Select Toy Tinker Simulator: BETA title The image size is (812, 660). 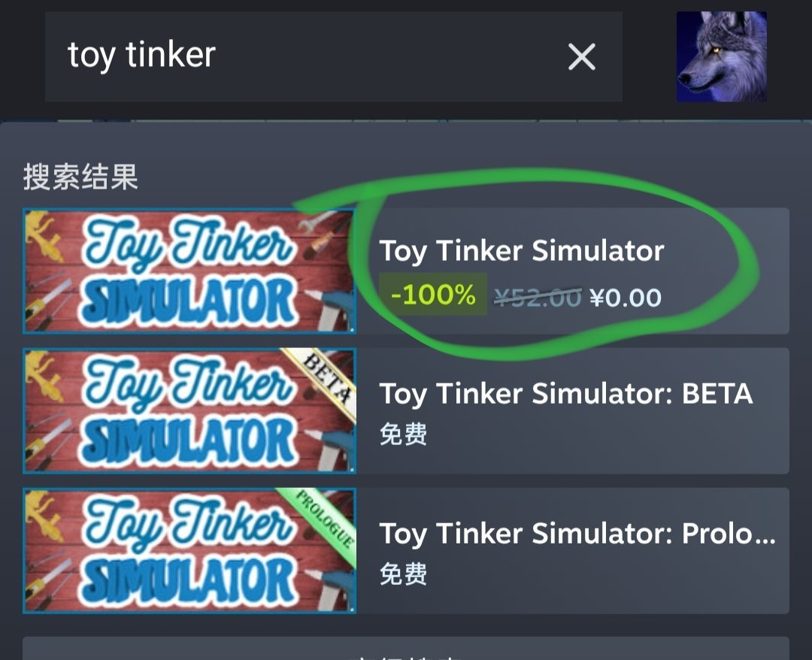point(566,395)
